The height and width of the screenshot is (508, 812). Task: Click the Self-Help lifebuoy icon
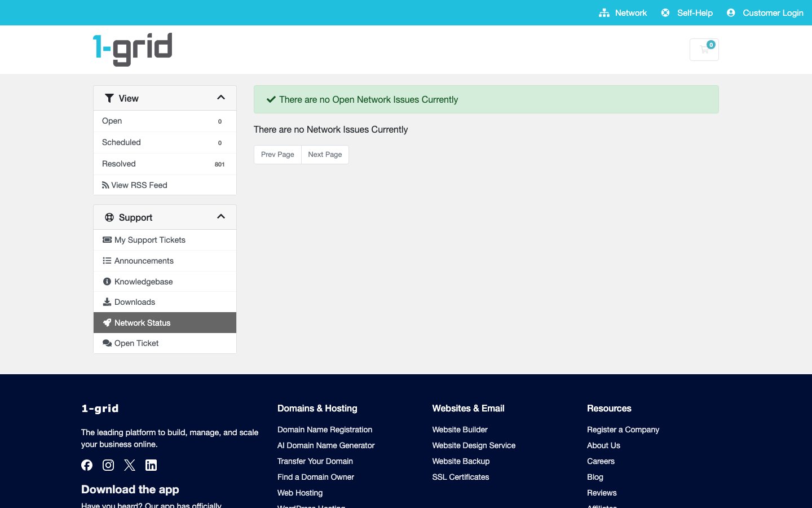pos(665,12)
